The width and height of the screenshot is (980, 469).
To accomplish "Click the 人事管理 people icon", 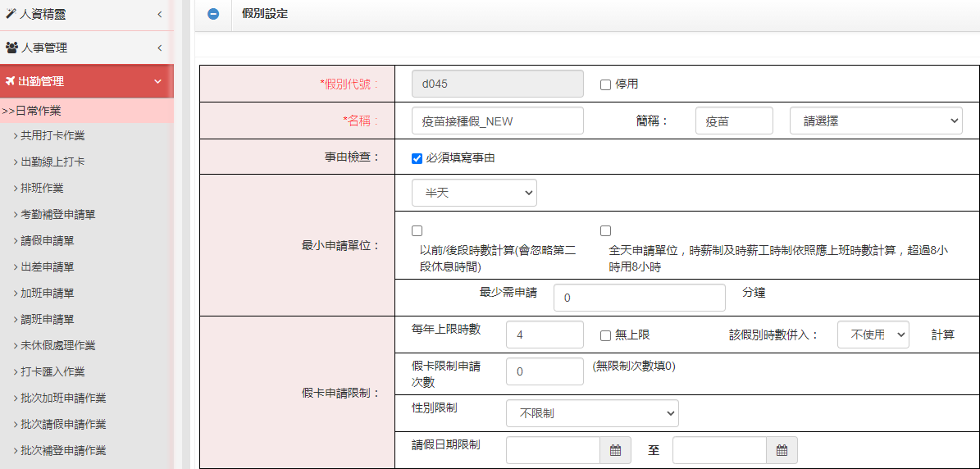I will click(x=11, y=48).
